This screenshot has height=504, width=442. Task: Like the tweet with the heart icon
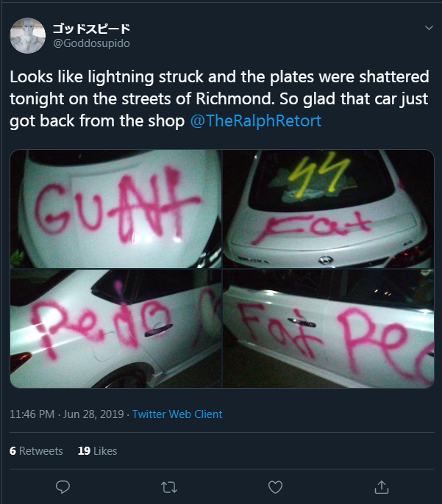coord(275,487)
